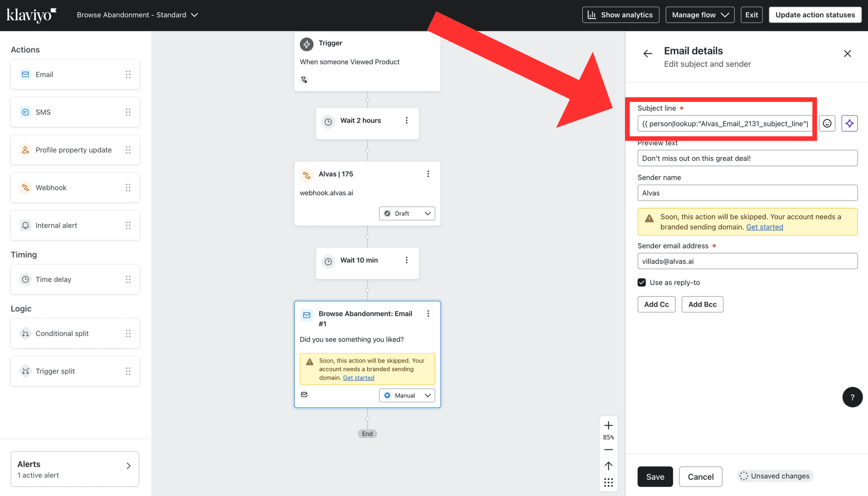Click the Preview text field
This screenshot has height=496, width=868.
click(x=747, y=158)
